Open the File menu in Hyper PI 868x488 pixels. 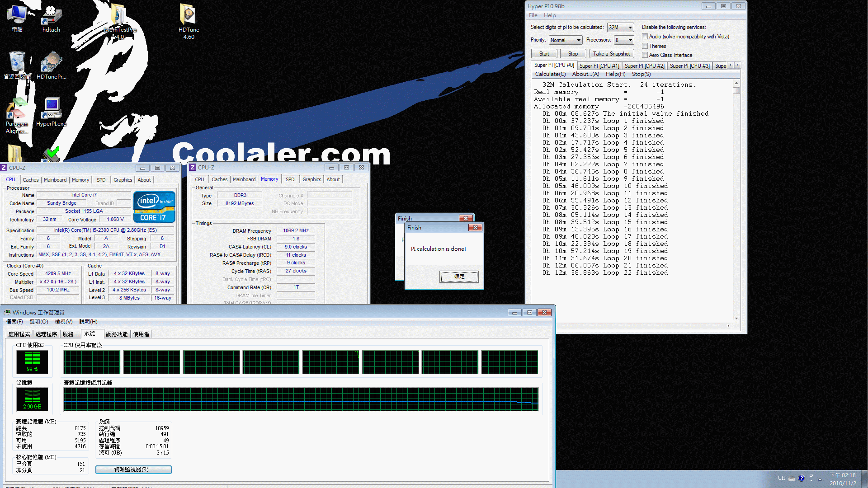coord(533,15)
